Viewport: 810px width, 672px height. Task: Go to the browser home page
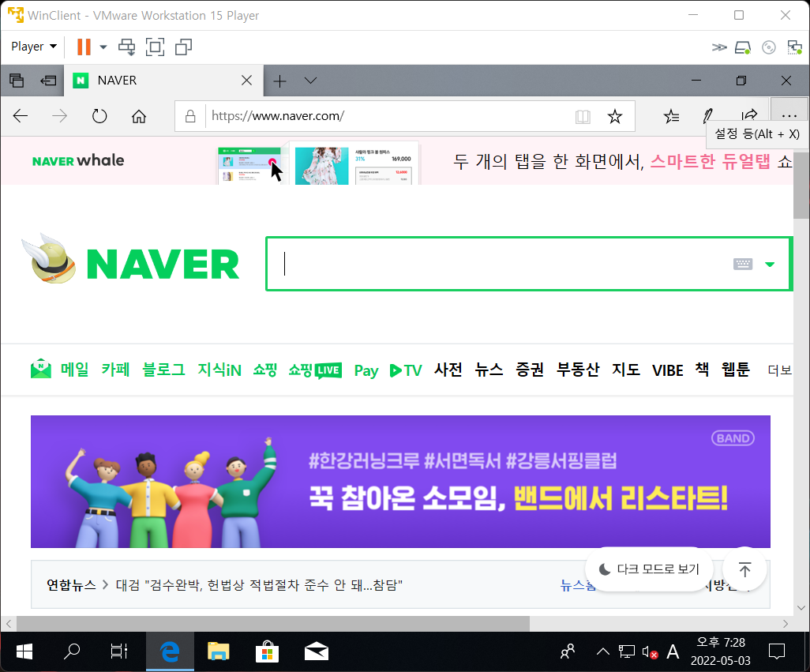[x=138, y=116]
